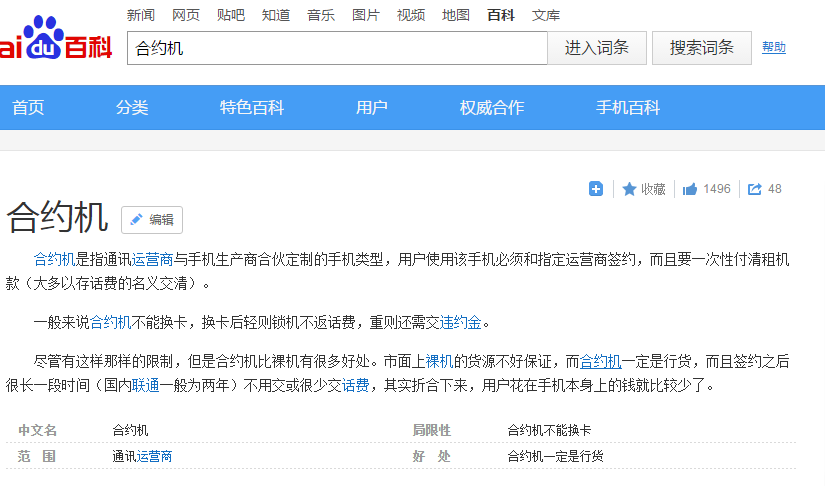
Task: Open the 特色百科 navigation menu
Action: (252, 108)
